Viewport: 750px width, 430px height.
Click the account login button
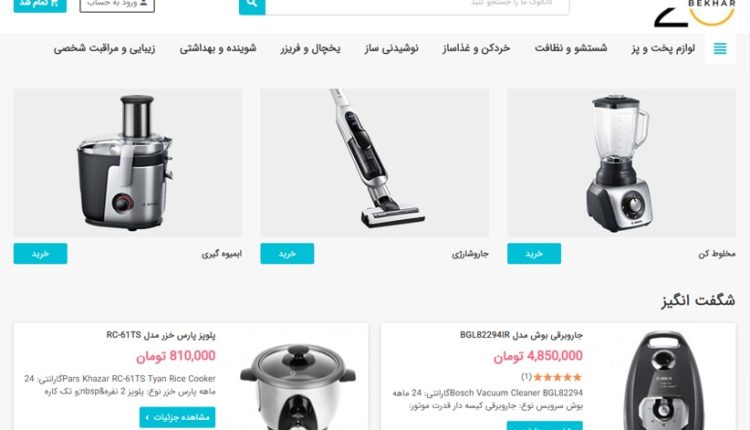(117, 5)
